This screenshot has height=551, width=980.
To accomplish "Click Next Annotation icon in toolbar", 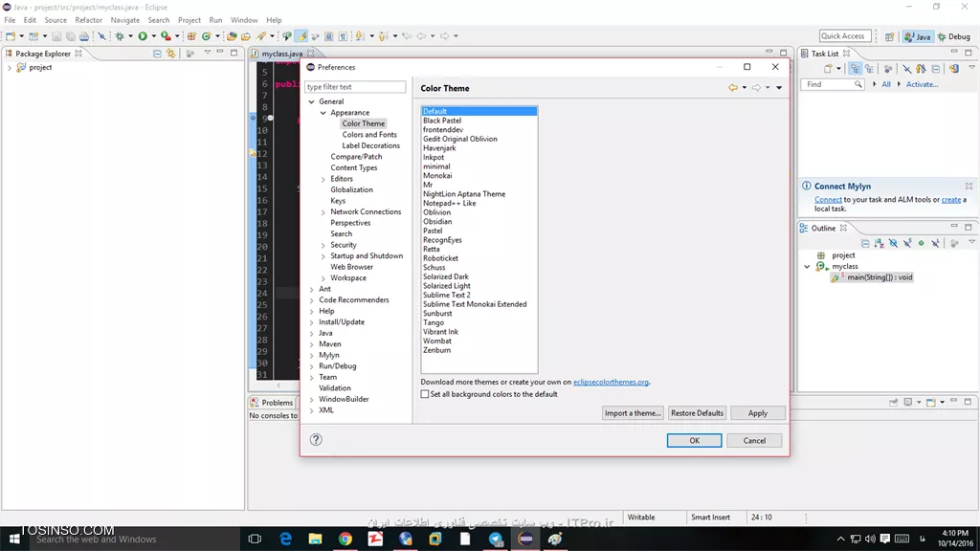I will point(360,36).
